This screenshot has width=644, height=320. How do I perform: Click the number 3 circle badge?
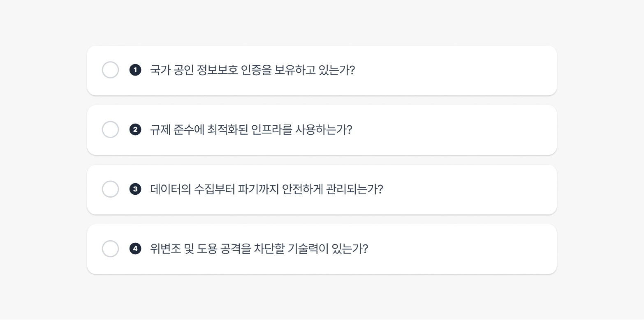point(135,189)
